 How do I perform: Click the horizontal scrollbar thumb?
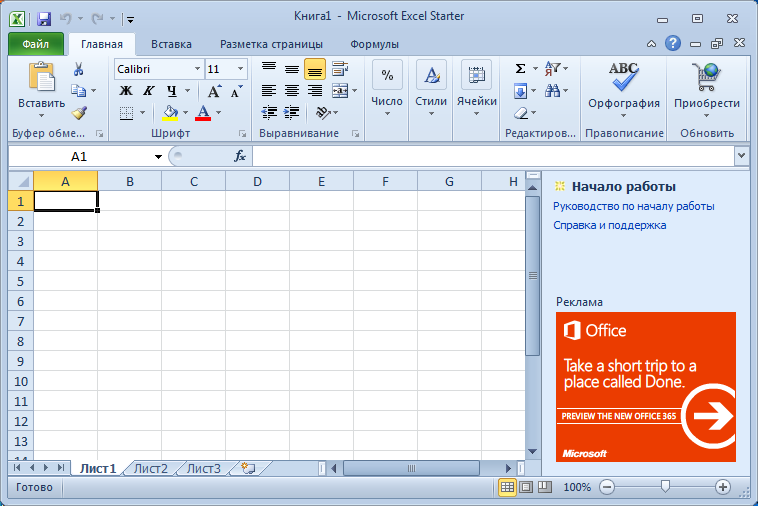click(x=411, y=468)
